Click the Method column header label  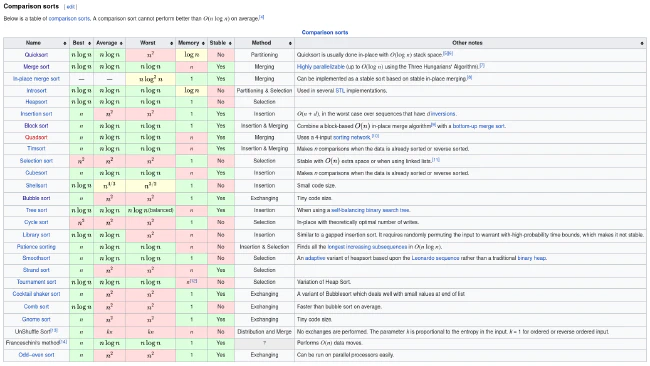tap(261, 43)
